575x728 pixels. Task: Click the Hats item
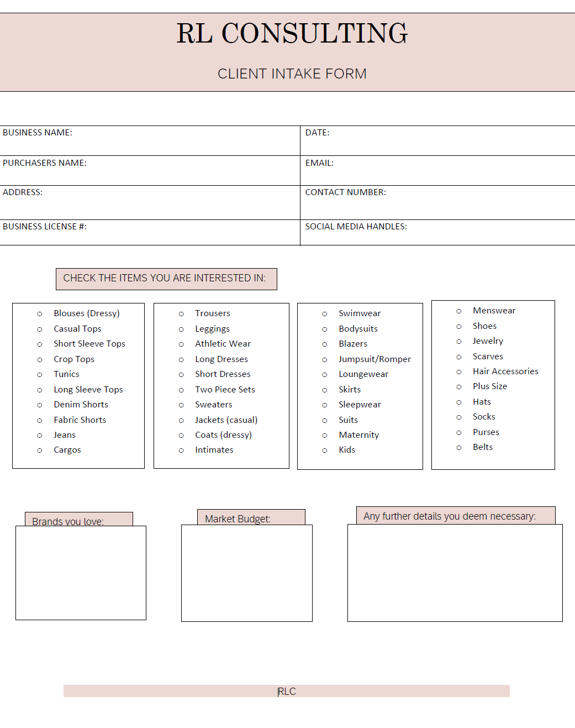[482, 402]
